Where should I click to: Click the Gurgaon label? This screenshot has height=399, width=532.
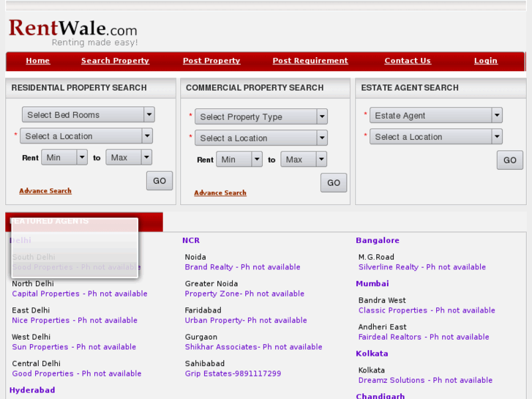[201, 337]
